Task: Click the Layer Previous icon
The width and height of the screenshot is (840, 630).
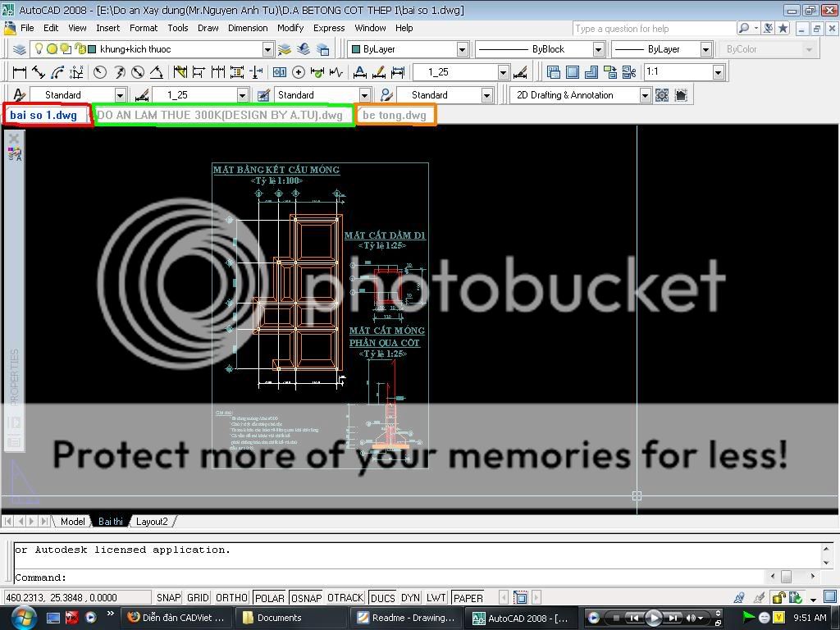Action: 304,49
